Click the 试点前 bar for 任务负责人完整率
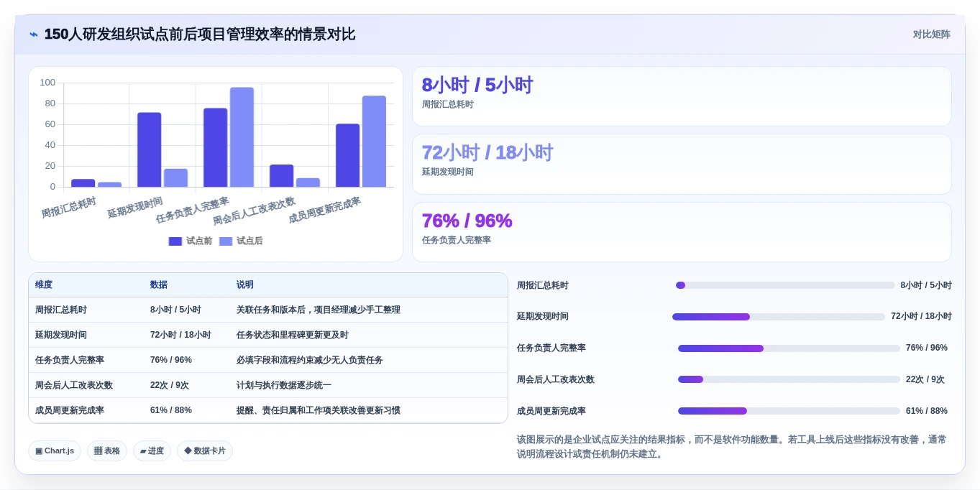 (215, 147)
